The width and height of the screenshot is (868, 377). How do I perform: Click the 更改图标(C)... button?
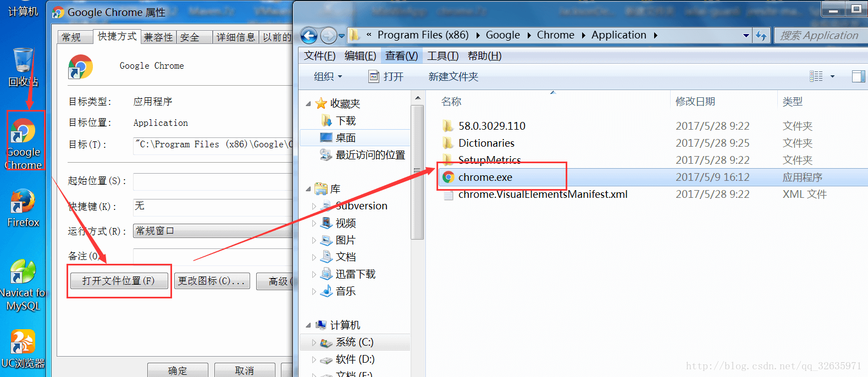coord(212,281)
